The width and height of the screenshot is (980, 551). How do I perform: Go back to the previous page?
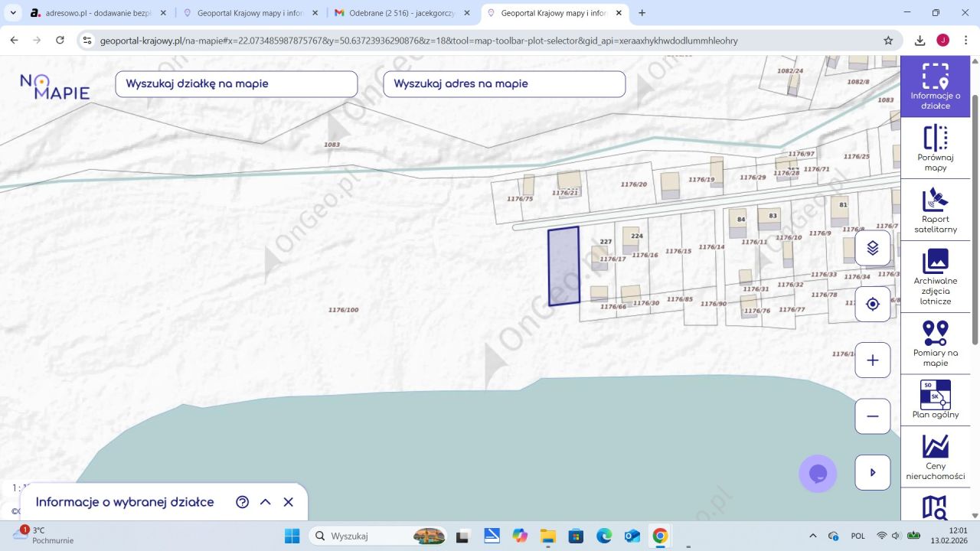pyautogui.click(x=15, y=41)
